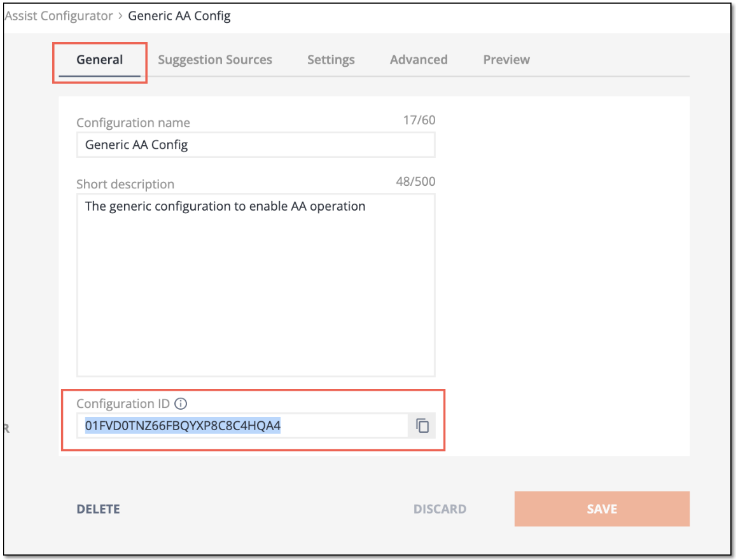This screenshot has height=560, width=738.
Task: Click the Configuration name label
Action: click(x=133, y=123)
